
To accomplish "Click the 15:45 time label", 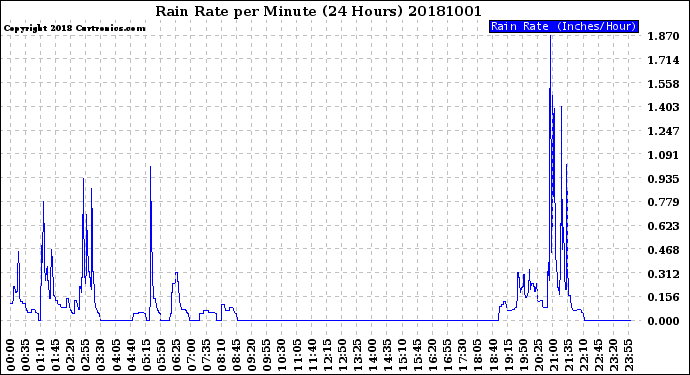I will click(418, 355).
